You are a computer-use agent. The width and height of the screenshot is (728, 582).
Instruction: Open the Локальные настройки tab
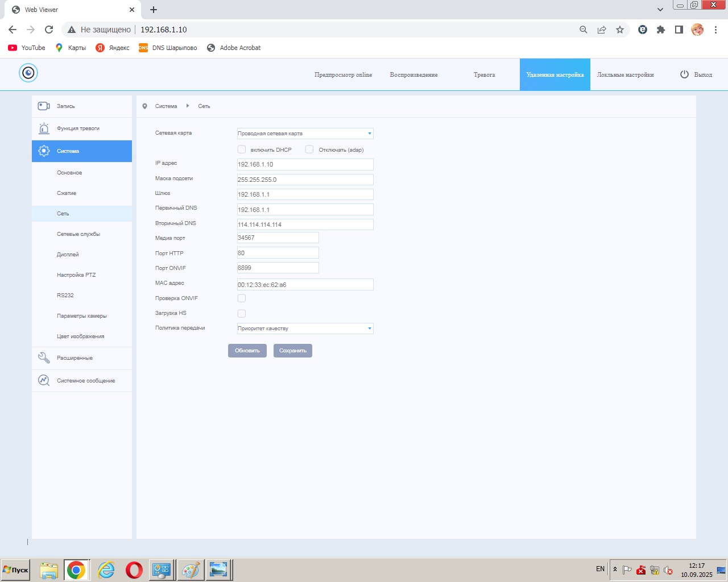tap(625, 75)
